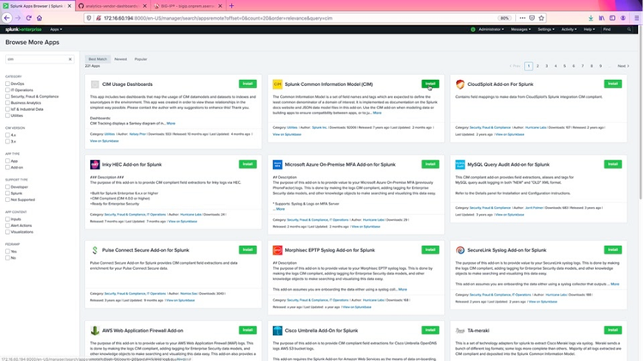This screenshot has width=644, height=361.
Task: Install CIM Usage Dashboards app
Action: point(247,84)
